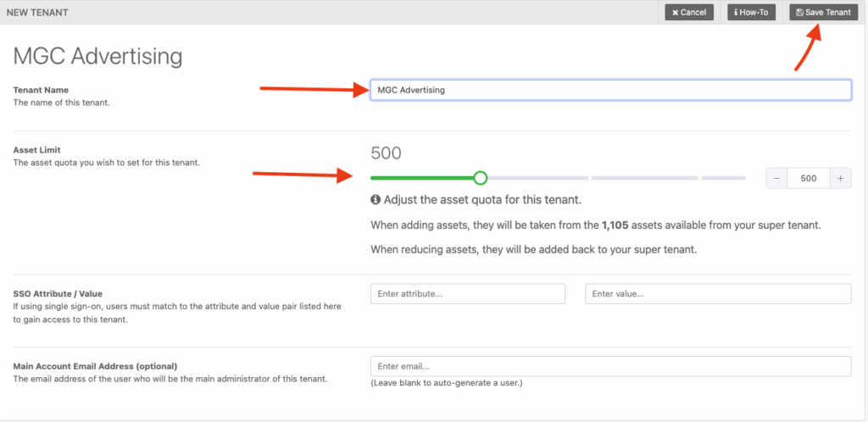Viewport: 868px width, 422px height.
Task: Click the Enter value SSO field
Action: coord(718,294)
